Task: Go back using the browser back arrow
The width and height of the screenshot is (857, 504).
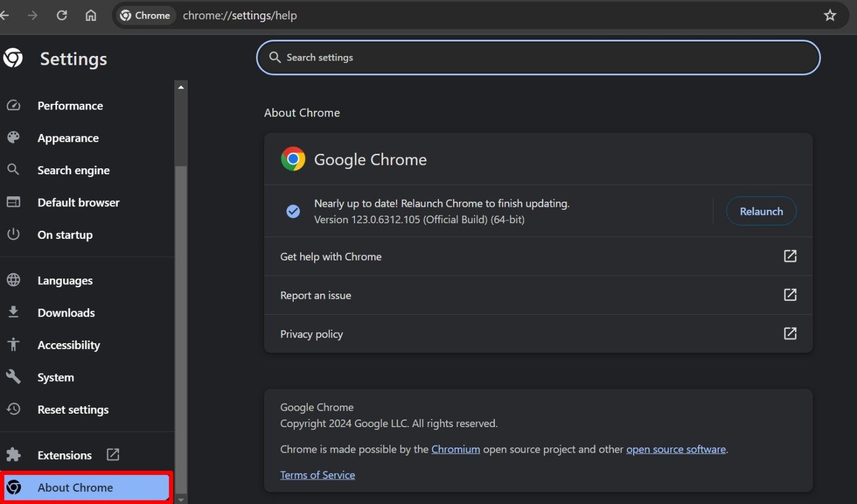Action: click(x=4, y=15)
